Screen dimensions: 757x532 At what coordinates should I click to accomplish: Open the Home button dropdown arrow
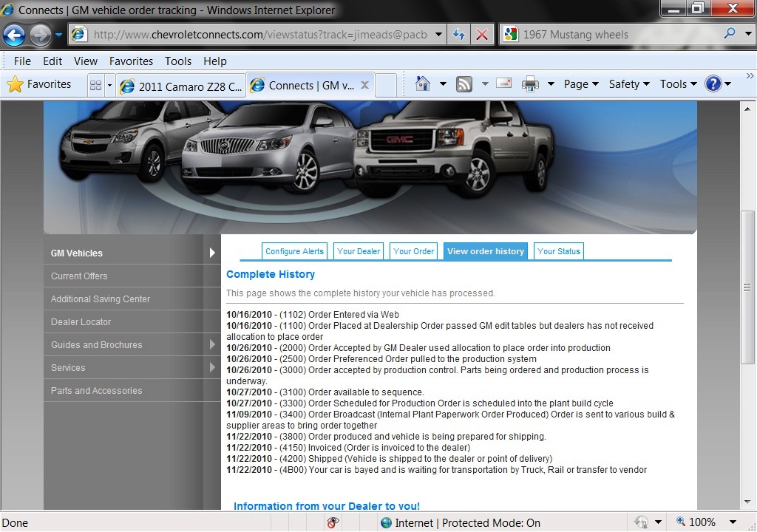click(x=443, y=84)
